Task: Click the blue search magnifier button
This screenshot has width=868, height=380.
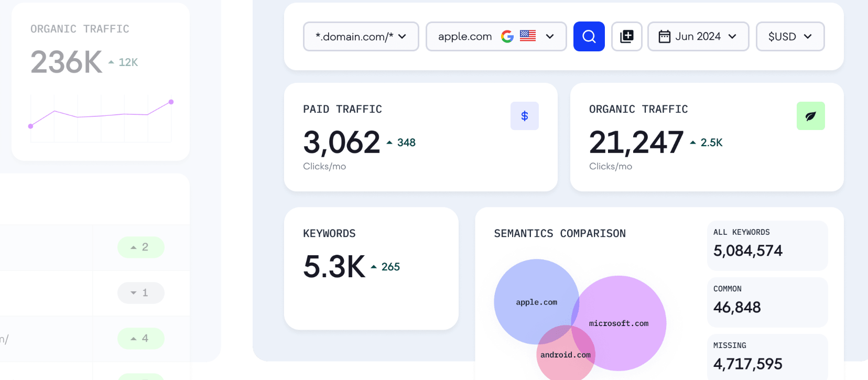Action: (x=589, y=36)
